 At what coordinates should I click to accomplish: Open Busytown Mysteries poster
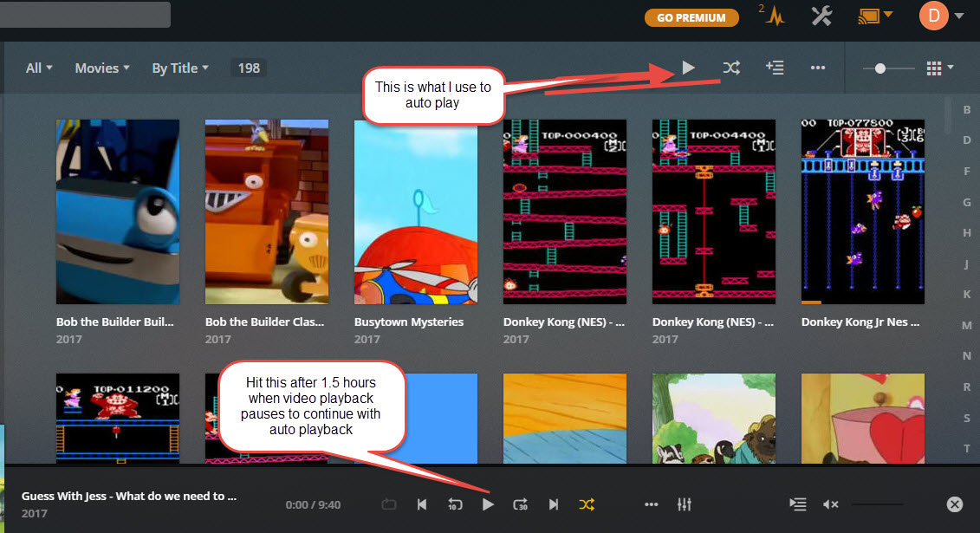416,211
